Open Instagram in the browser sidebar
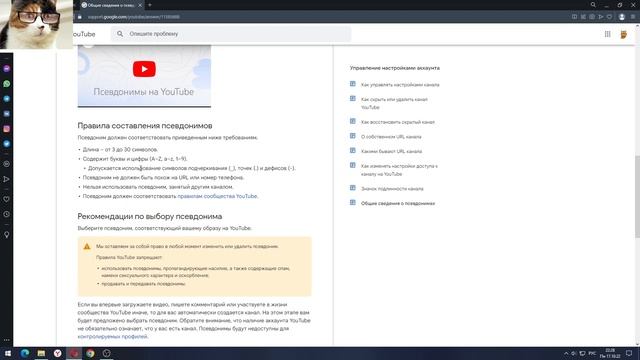 pos(7,129)
